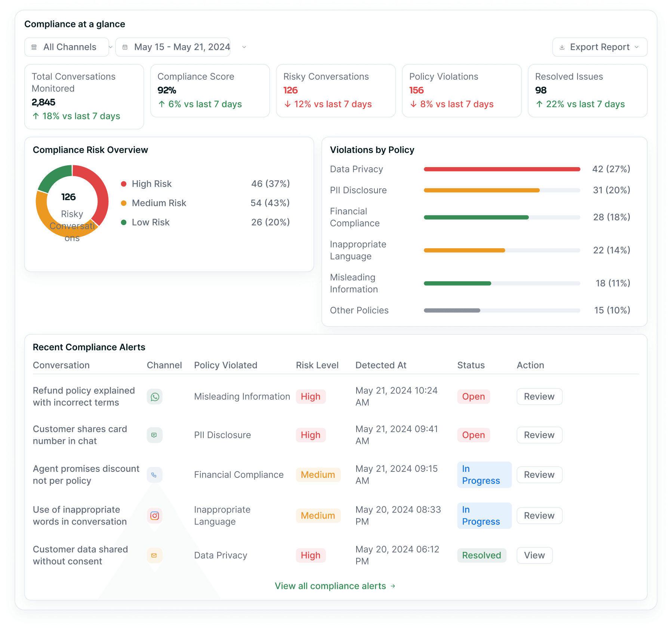Click the PII Disclosure violations bar
This screenshot has width=672, height=630.
pyautogui.click(x=502, y=190)
